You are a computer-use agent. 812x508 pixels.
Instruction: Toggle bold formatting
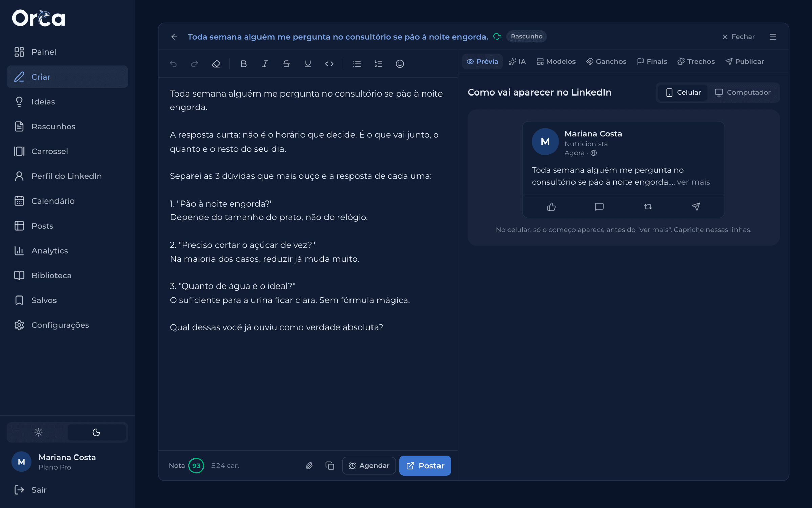(244, 64)
